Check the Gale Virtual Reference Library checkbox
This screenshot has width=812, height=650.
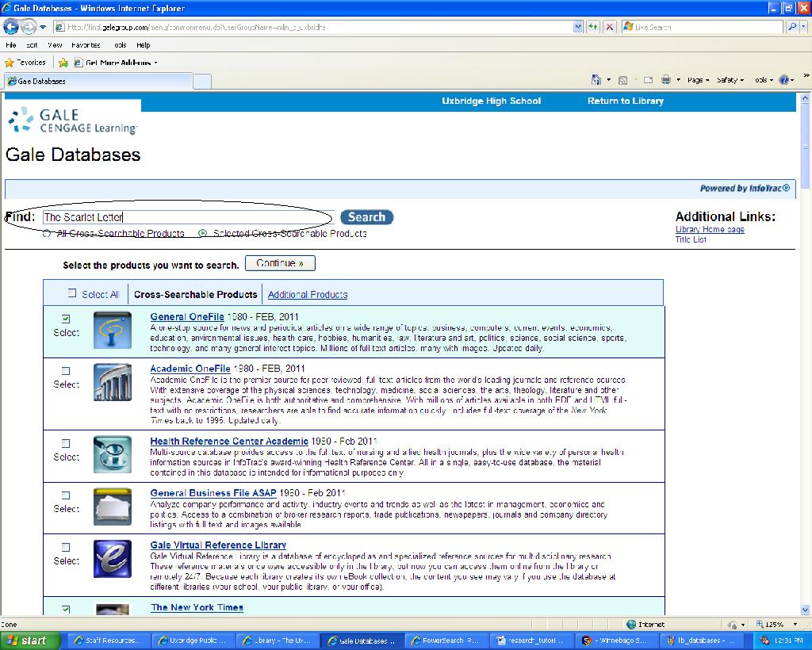click(66, 547)
